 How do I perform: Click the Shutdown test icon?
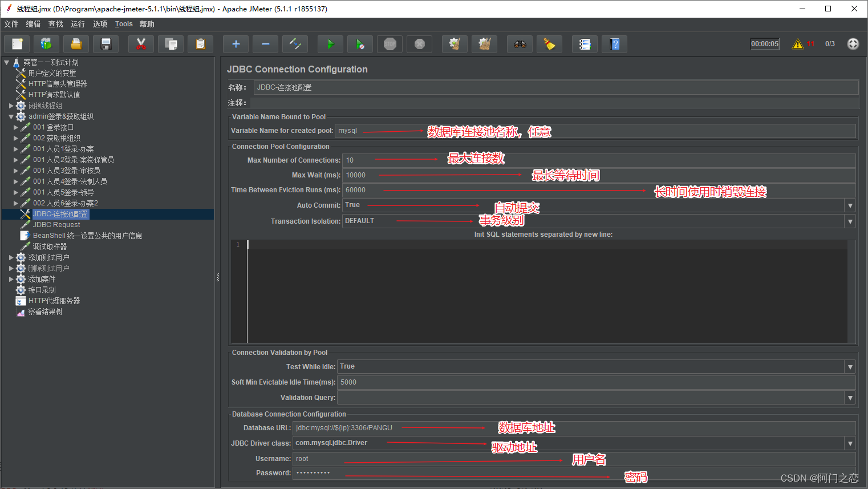pyautogui.click(x=420, y=44)
